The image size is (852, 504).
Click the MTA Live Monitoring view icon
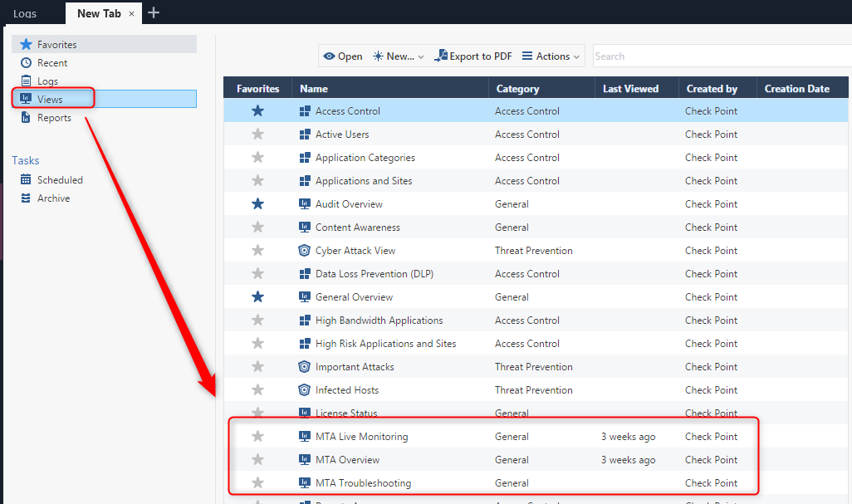point(305,436)
